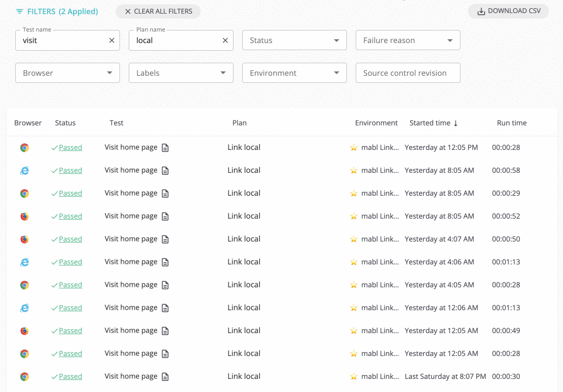Click document icon for 00:00:29 run
The height and width of the screenshot is (392, 563).
pos(165,194)
